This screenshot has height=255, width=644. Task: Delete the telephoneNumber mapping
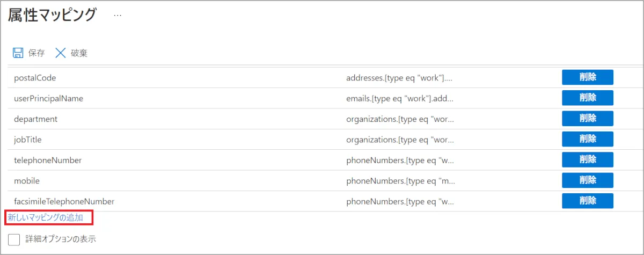pos(587,160)
